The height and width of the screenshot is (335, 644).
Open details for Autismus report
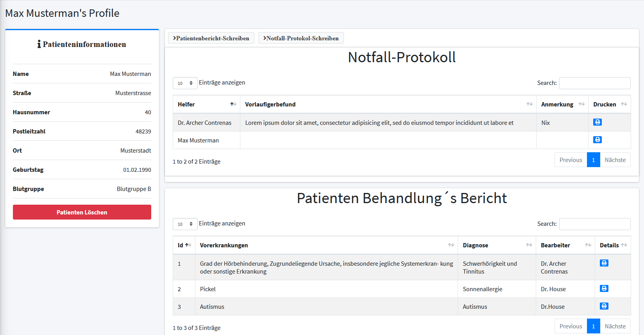(604, 306)
